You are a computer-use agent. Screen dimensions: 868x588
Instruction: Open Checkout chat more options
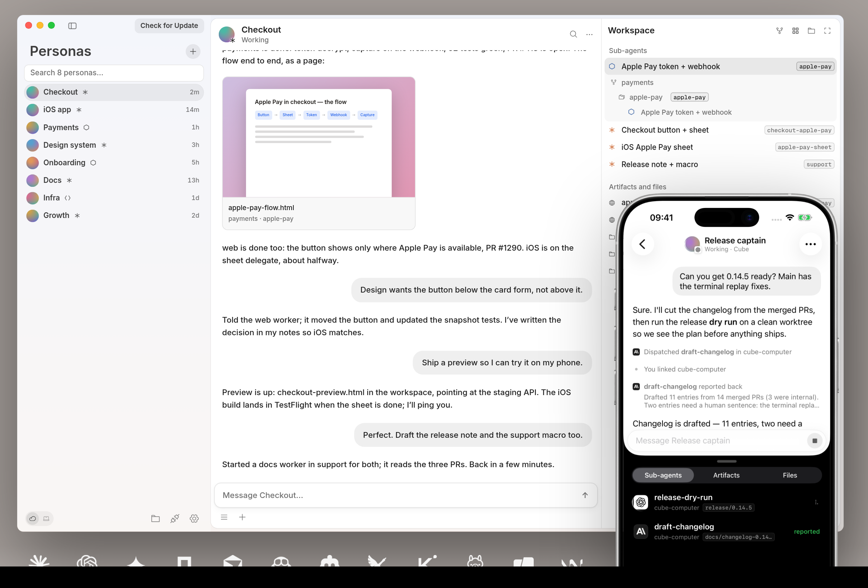(x=589, y=34)
